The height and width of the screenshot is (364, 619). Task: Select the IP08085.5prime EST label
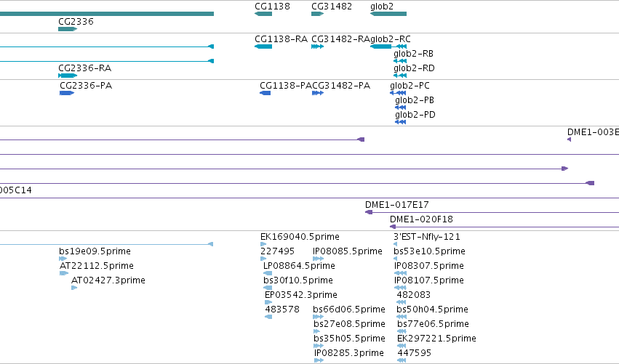348,251
